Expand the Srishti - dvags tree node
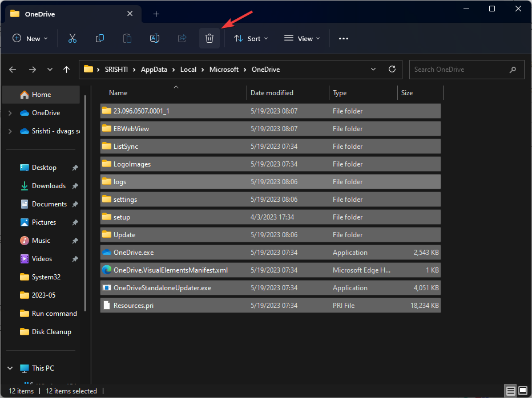The image size is (532, 398). 10,131
